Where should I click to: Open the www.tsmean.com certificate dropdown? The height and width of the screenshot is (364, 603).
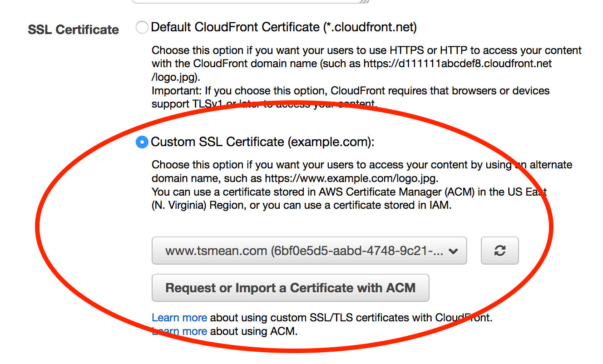pyautogui.click(x=309, y=251)
